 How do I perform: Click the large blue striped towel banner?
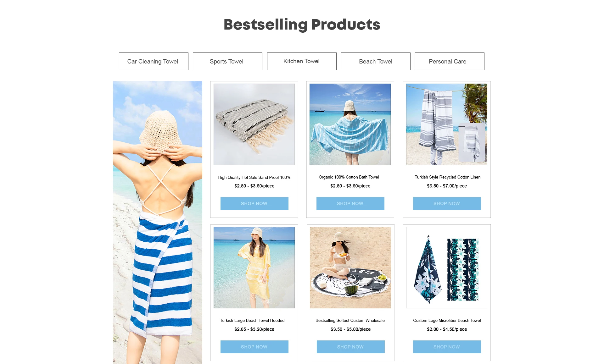[158, 223]
